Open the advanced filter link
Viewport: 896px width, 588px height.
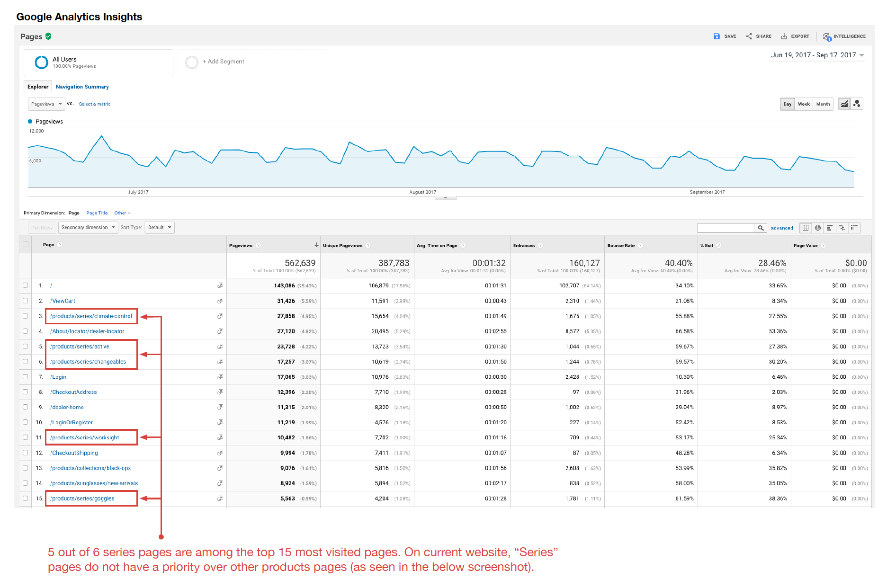pyautogui.click(x=782, y=228)
